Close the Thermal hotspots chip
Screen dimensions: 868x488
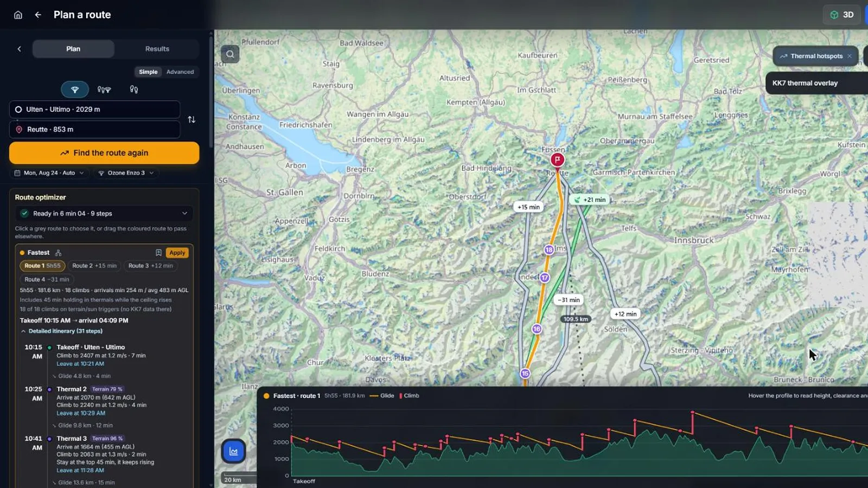[850, 56]
